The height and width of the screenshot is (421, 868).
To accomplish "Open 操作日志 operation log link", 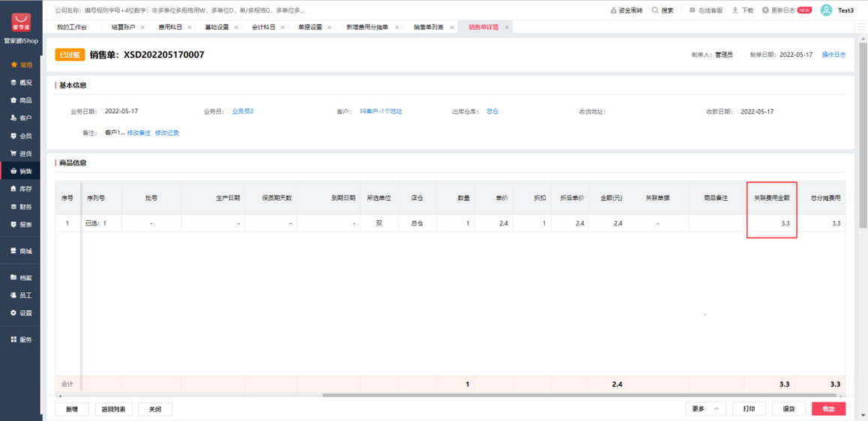I will click(834, 55).
